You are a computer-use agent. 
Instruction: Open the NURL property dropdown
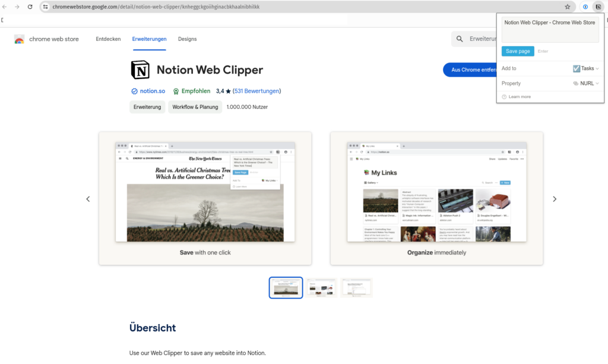(x=586, y=83)
